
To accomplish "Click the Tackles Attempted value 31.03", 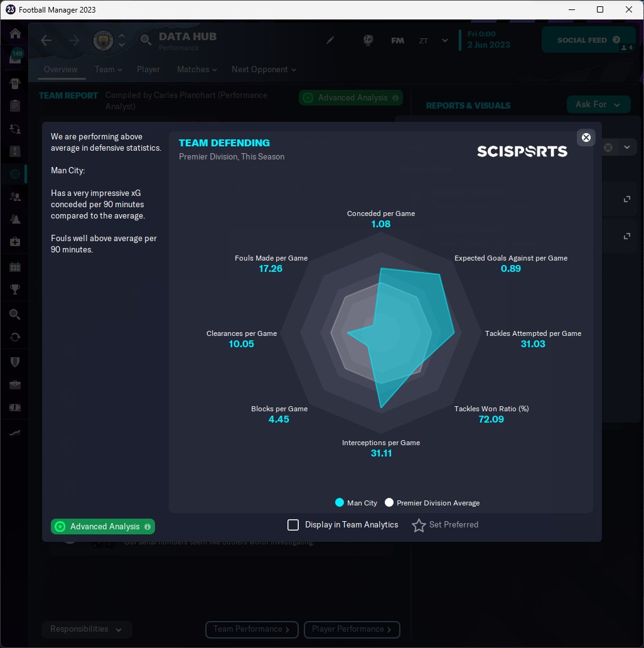I will (x=533, y=344).
